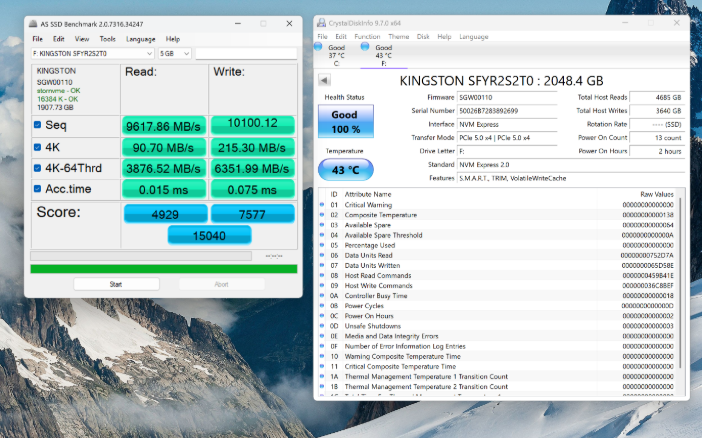The height and width of the screenshot is (438, 702).
Task: Open the Theme menu in CrystalDiskInfo
Action: (398, 36)
